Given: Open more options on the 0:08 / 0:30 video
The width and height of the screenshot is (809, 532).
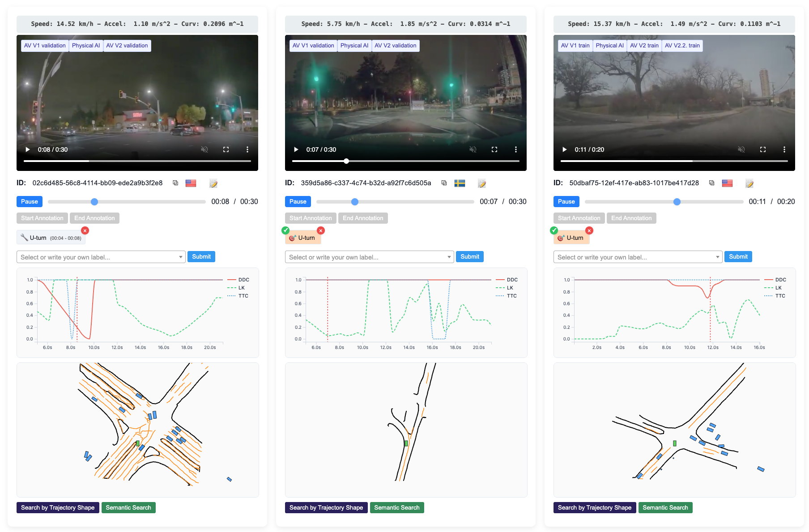Looking at the screenshot, I should click(x=247, y=149).
